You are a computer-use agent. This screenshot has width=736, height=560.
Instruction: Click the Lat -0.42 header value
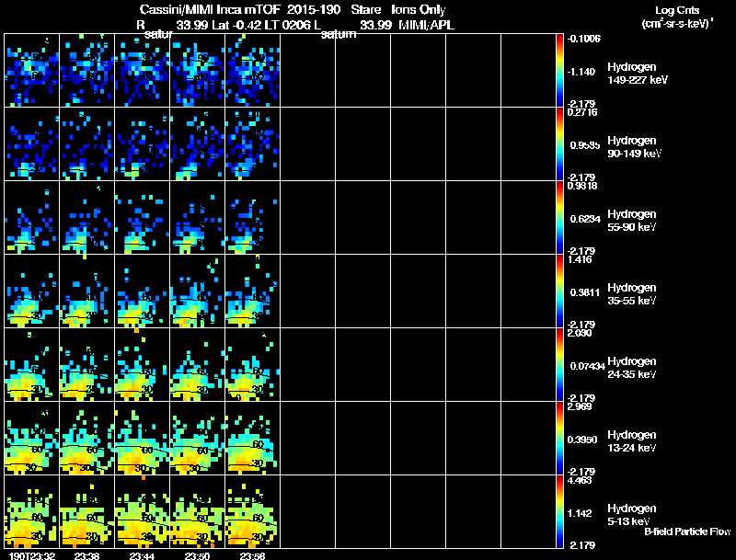[237, 25]
